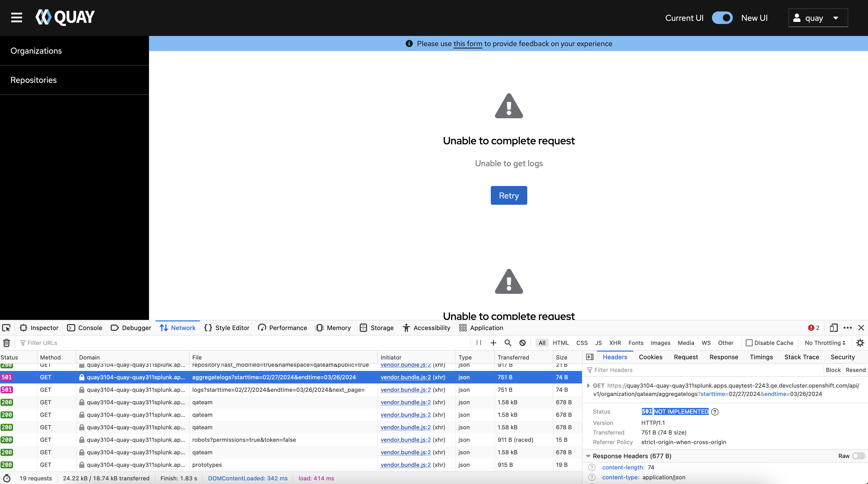Toggle the Current UI / New UI switch
The image size is (868, 484).
(722, 18)
